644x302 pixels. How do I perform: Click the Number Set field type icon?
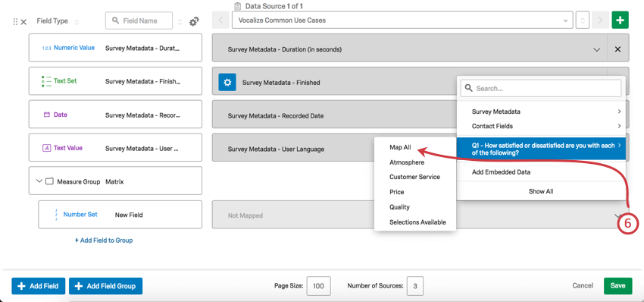(56, 215)
